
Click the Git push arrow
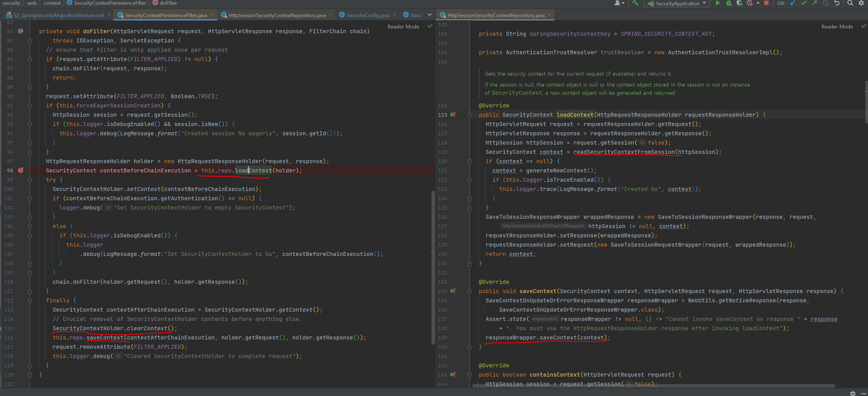point(815,3)
